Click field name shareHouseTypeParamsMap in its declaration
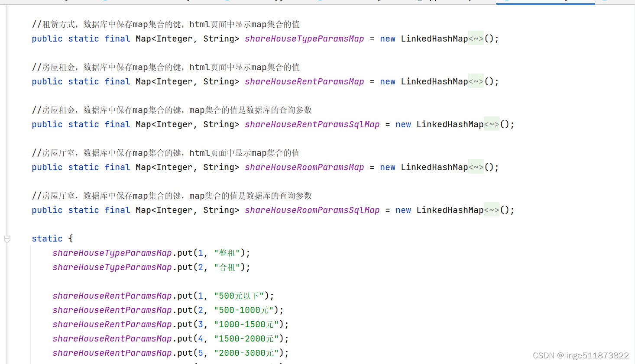 click(305, 39)
